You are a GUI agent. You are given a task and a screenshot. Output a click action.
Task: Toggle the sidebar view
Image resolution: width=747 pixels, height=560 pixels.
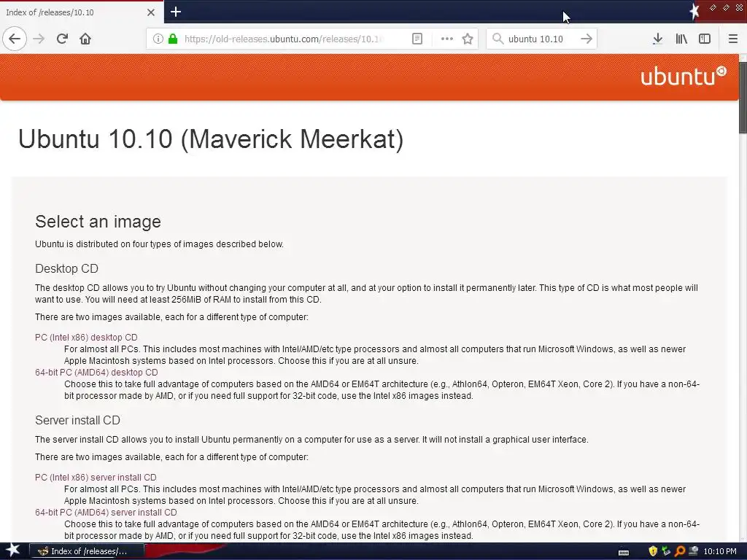tap(705, 39)
